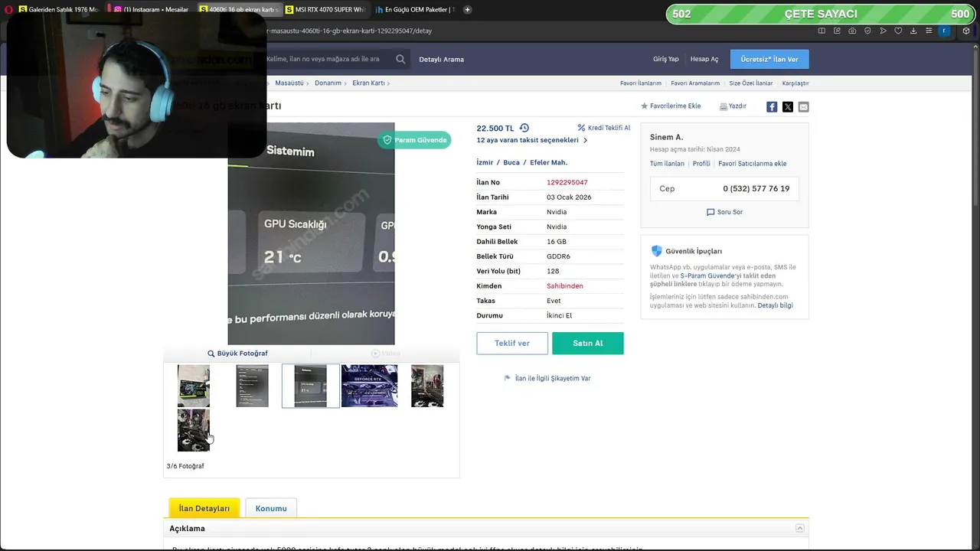This screenshot has width=980, height=551.
Task: Click Favori Satıcılarıma ekle link
Action: point(753,164)
